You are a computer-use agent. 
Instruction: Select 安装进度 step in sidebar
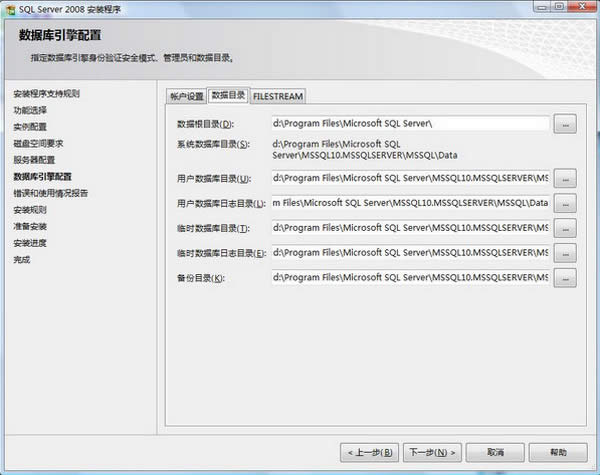[30, 243]
